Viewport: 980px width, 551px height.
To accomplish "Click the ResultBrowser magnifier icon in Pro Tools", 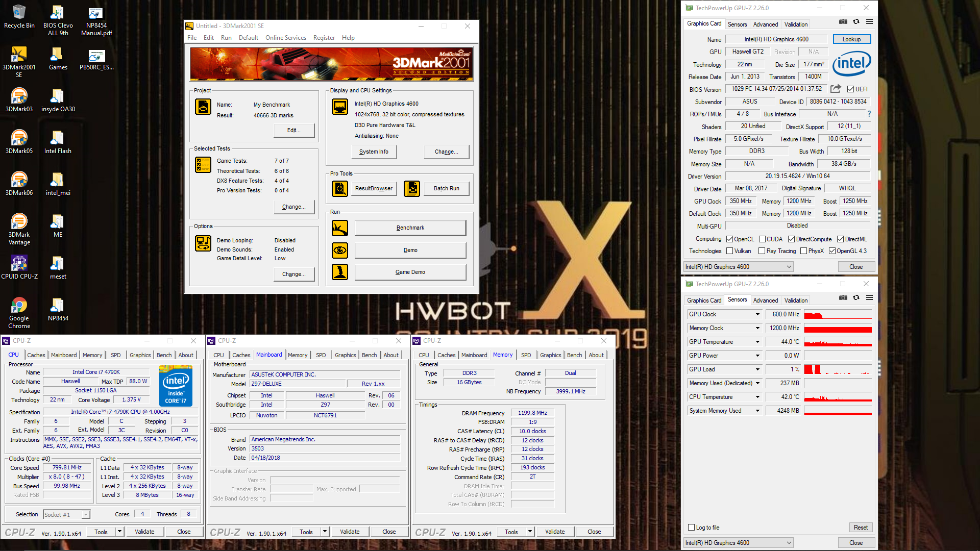I will (x=340, y=189).
